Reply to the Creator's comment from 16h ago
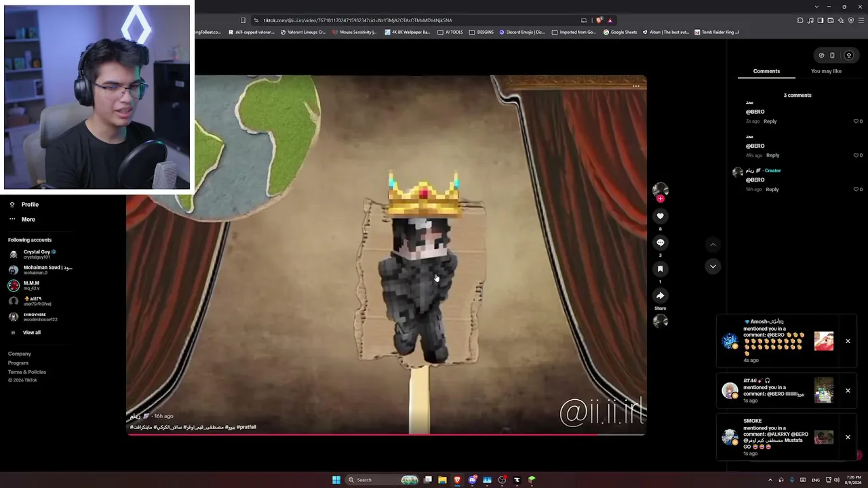868x488 pixels. 772,189
